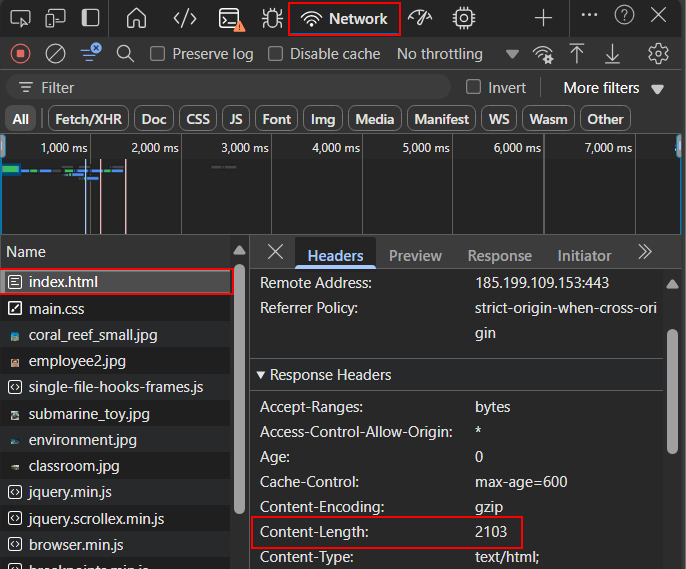Select jquery.scrollex.min.js request
This screenshot has height=569, width=686.
(116, 519)
